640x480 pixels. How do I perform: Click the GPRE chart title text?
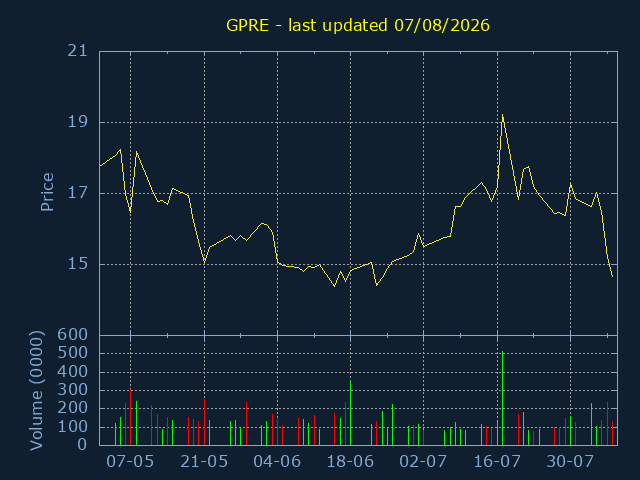(358, 25)
